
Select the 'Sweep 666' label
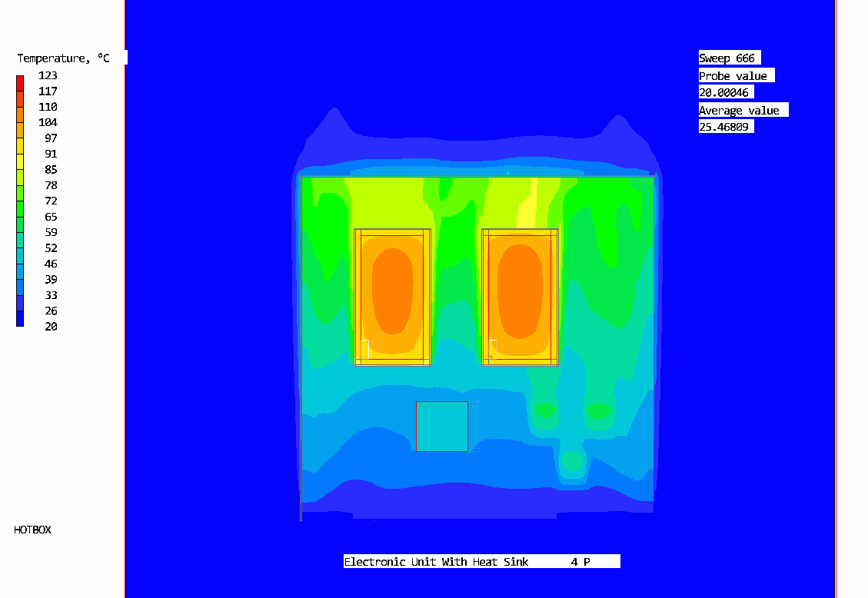[727, 58]
